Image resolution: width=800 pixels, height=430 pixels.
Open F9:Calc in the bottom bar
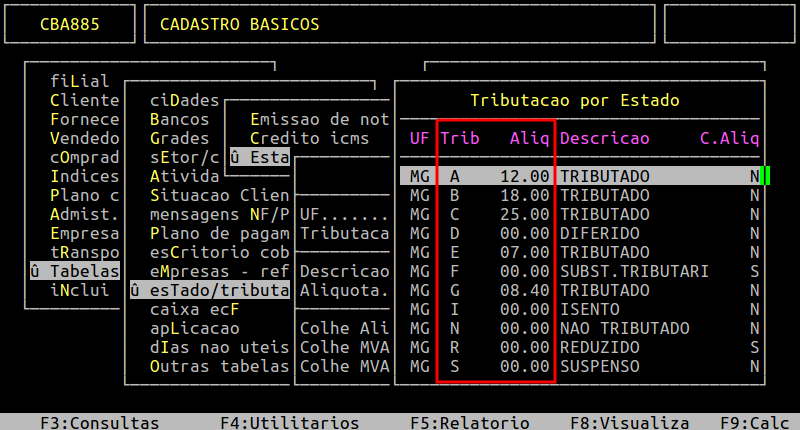(755, 422)
